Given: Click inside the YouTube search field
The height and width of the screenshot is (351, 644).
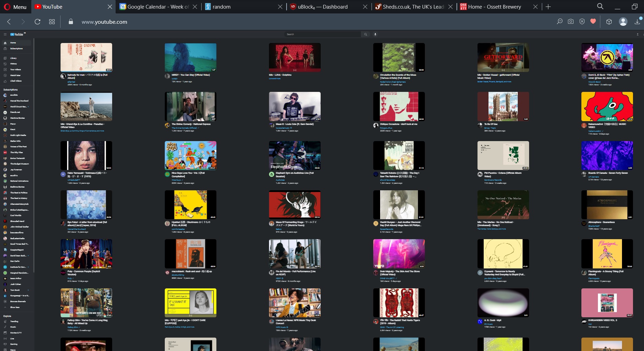Looking at the screenshot, I should [323, 34].
